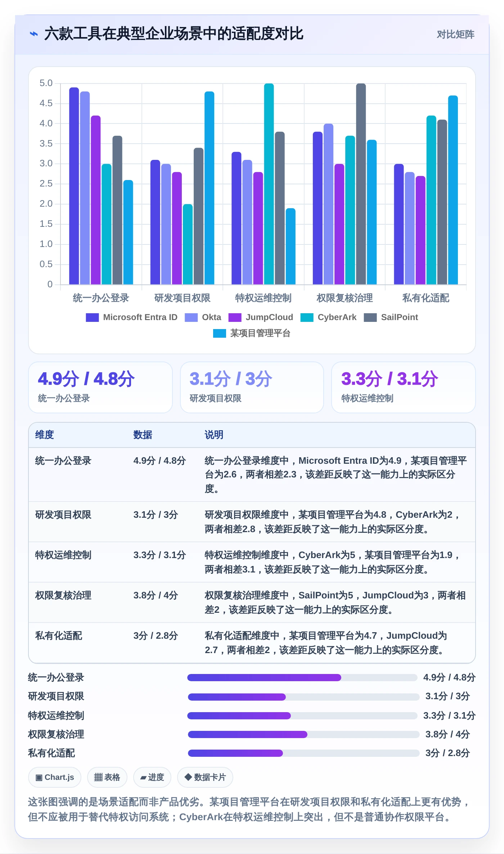Click the 私有化适配 chart axis label
Screen dimensions: 504x854
[426, 298]
